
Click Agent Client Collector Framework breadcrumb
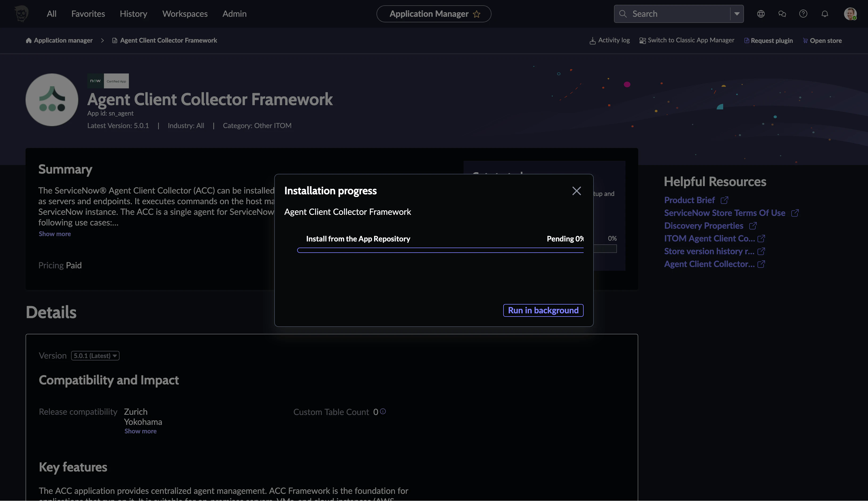(169, 40)
